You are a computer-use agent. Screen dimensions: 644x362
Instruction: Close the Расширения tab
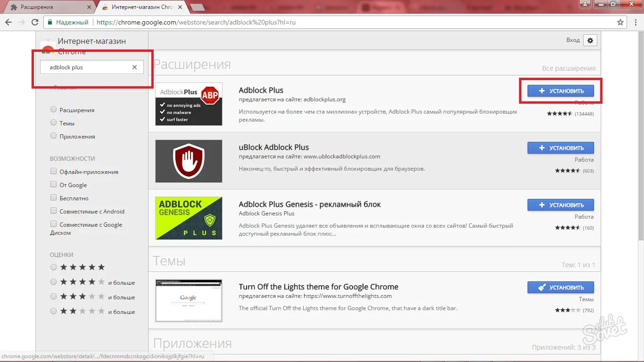pos(90,7)
